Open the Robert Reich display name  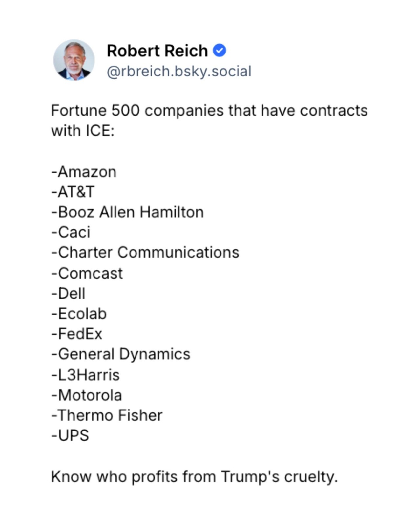coord(157,51)
